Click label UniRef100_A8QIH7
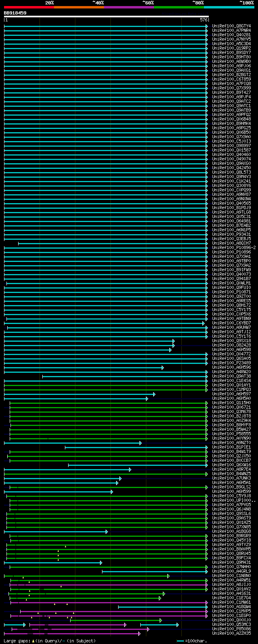258x644 pixels. (x=231, y=243)
